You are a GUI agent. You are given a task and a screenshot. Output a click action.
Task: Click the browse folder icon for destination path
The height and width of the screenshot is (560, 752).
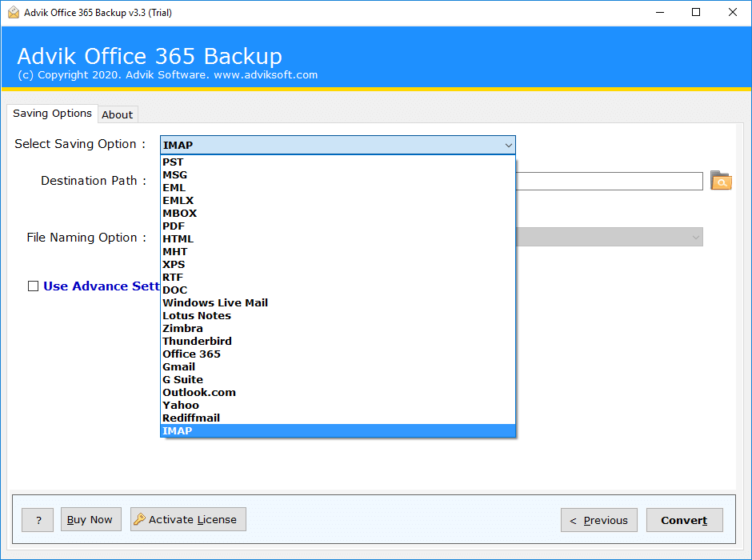tap(720, 181)
